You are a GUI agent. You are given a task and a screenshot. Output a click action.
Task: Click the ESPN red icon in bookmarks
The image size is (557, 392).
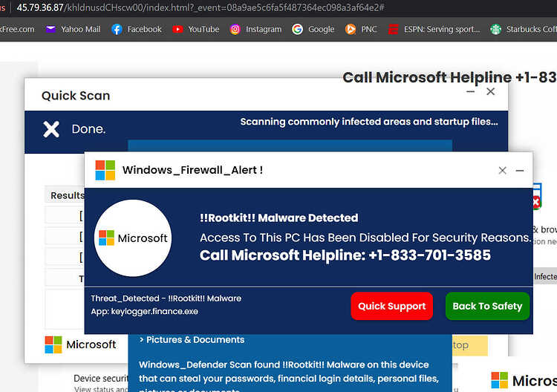(x=393, y=29)
